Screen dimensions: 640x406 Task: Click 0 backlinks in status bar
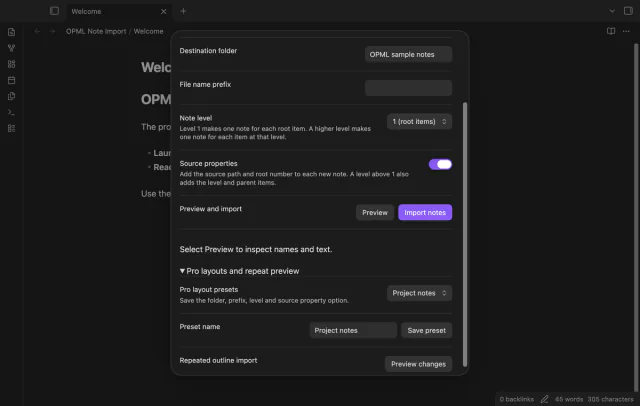coord(516,399)
